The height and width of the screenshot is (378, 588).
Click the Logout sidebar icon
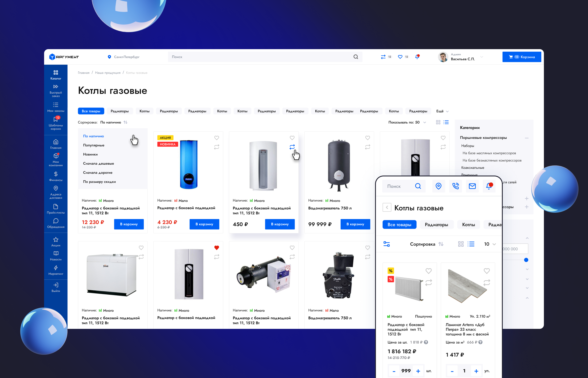[x=56, y=287]
